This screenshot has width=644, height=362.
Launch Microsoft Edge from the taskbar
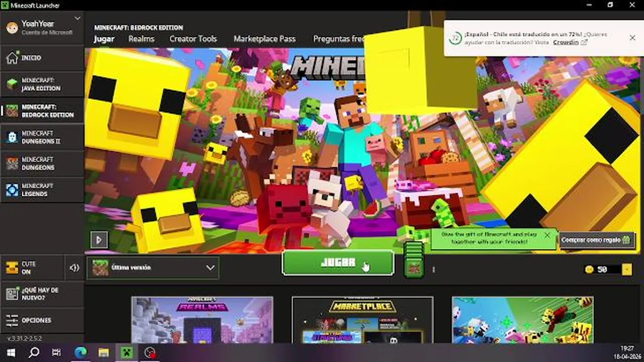coord(80,353)
